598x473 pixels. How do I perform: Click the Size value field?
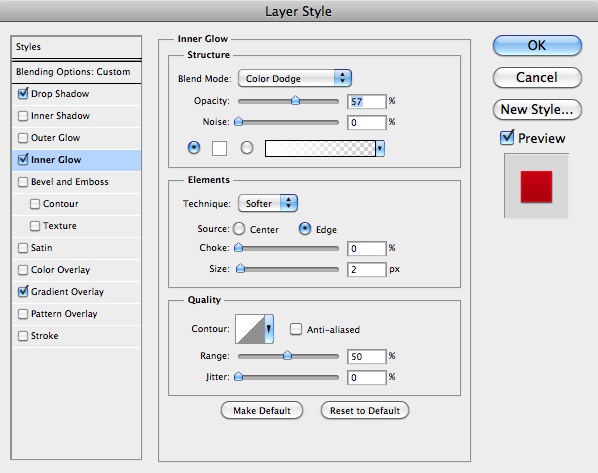pos(367,269)
